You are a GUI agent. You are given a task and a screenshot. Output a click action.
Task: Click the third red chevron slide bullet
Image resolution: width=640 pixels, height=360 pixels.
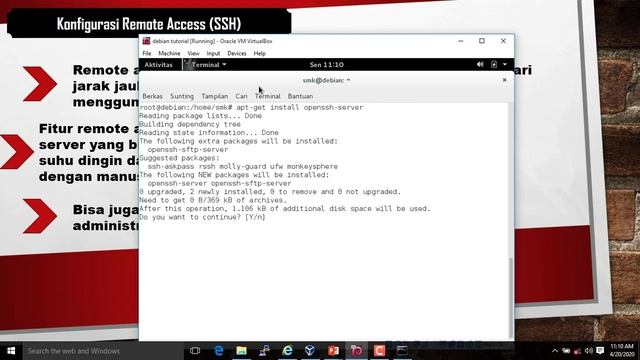point(40,216)
